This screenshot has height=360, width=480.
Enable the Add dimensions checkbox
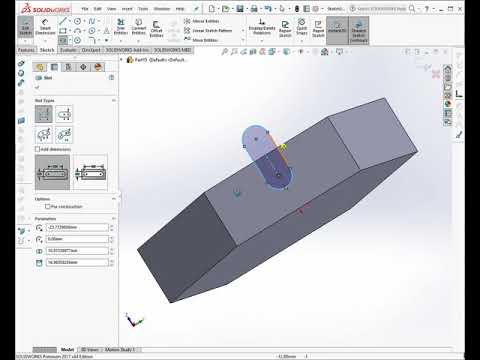37,149
